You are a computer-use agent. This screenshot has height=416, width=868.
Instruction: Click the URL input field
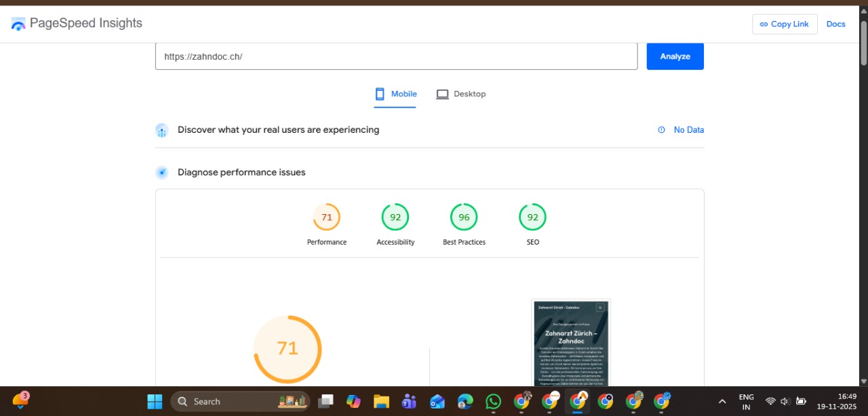tap(396, 56)
